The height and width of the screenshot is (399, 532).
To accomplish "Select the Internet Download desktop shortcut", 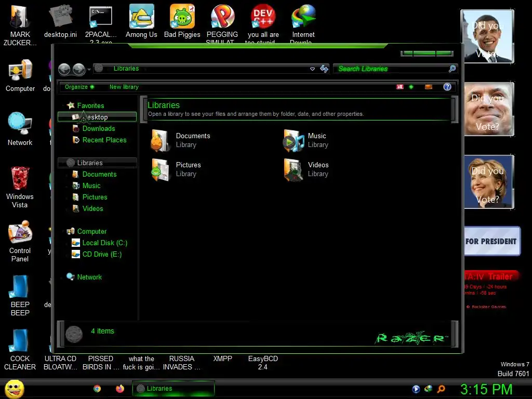I will click(303, 24).
